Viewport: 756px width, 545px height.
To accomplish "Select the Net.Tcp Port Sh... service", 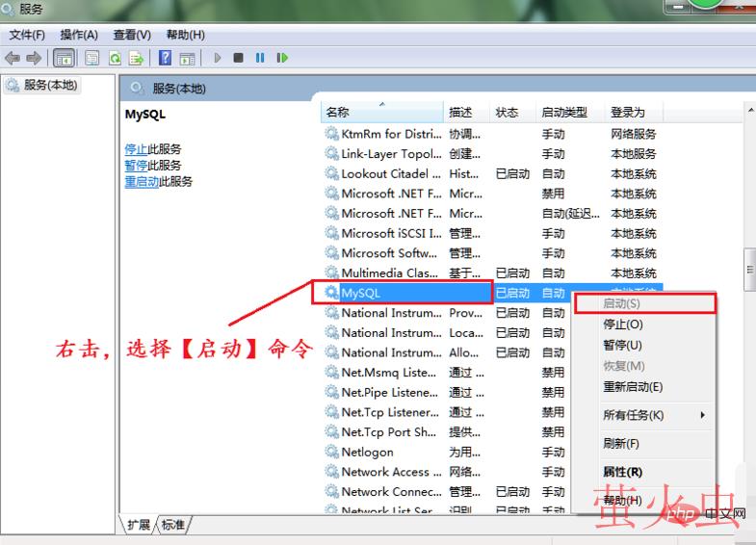I will (x=446, y=432).
